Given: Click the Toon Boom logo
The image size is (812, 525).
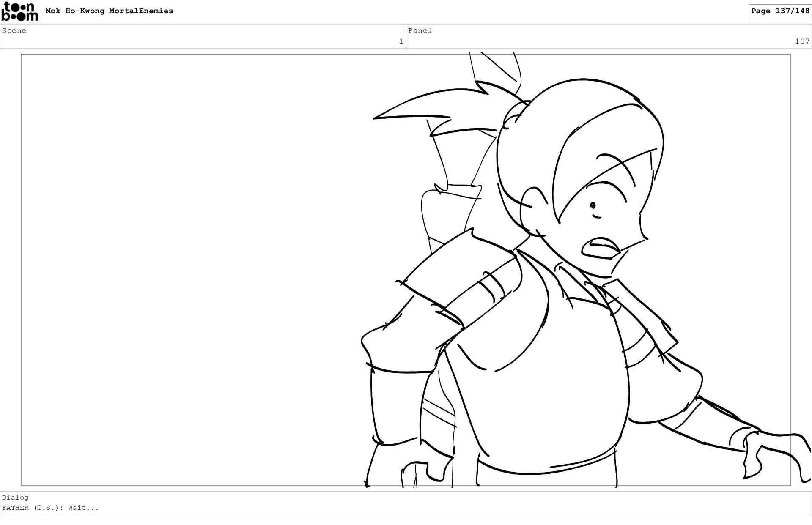Looking at the screenshot, I should (19, 12).
